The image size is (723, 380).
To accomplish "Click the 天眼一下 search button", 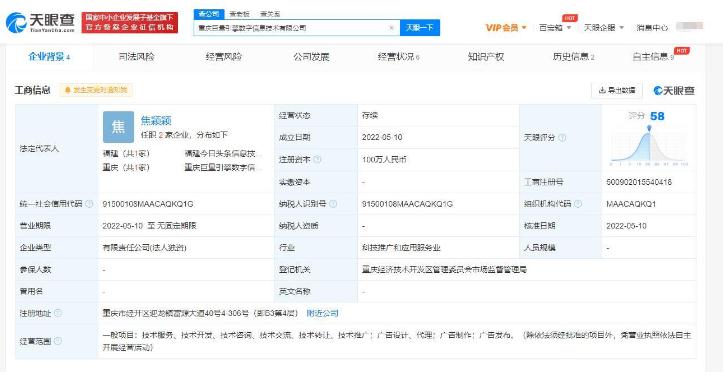I will pyautogui.click(x=420, y=28).
